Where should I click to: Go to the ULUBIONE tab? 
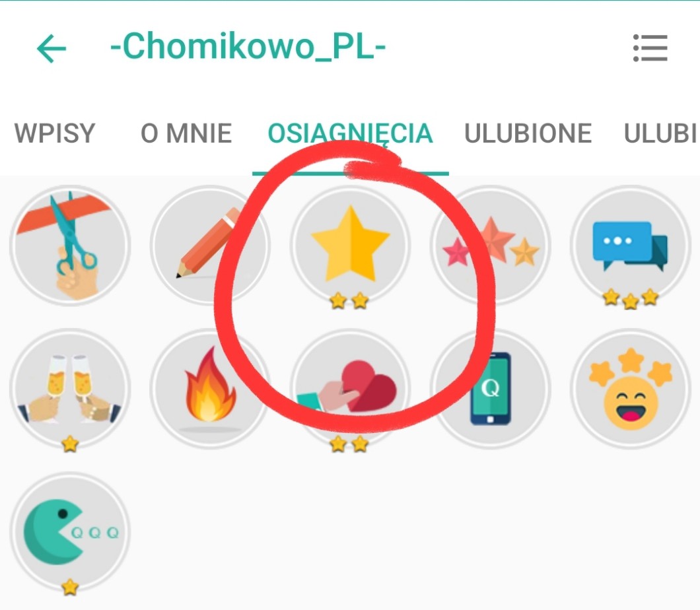click(528, 133)
